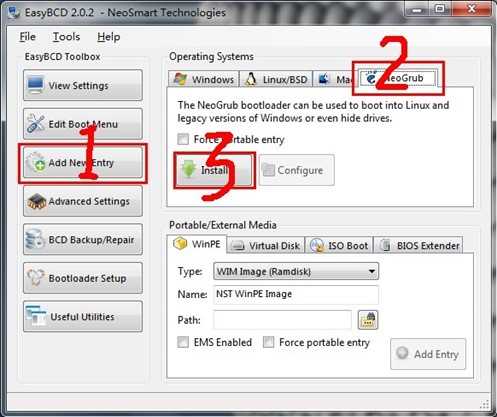The image size is (497, 417).
Task: Click the Configure button
Action: [297, 170]
